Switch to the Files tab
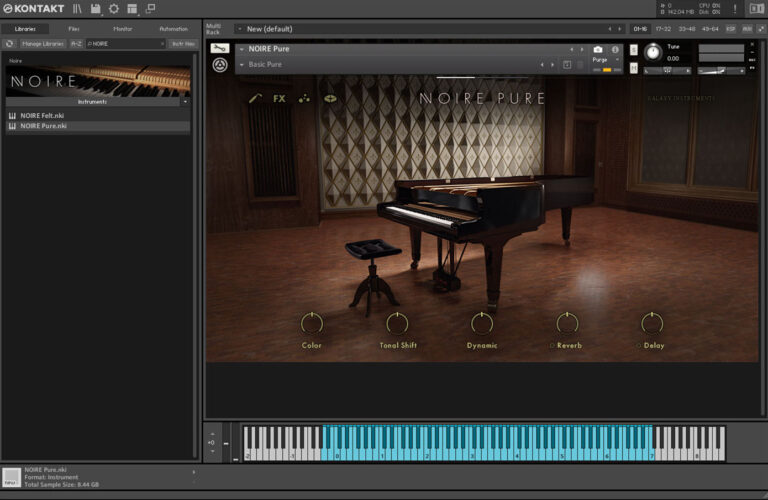Screen dimensions: 768x500 [74, 29]
